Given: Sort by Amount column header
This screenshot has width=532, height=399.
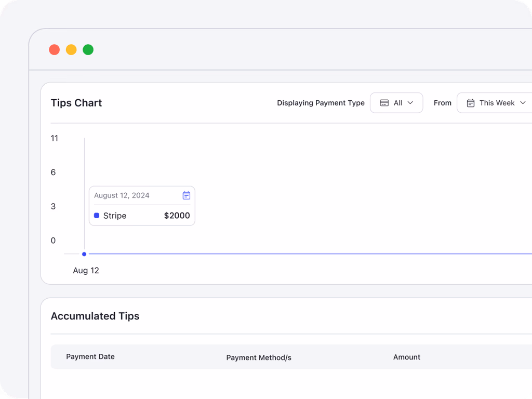Looking at the screenshot, I should pyautogui.click(x=407, y=357).
